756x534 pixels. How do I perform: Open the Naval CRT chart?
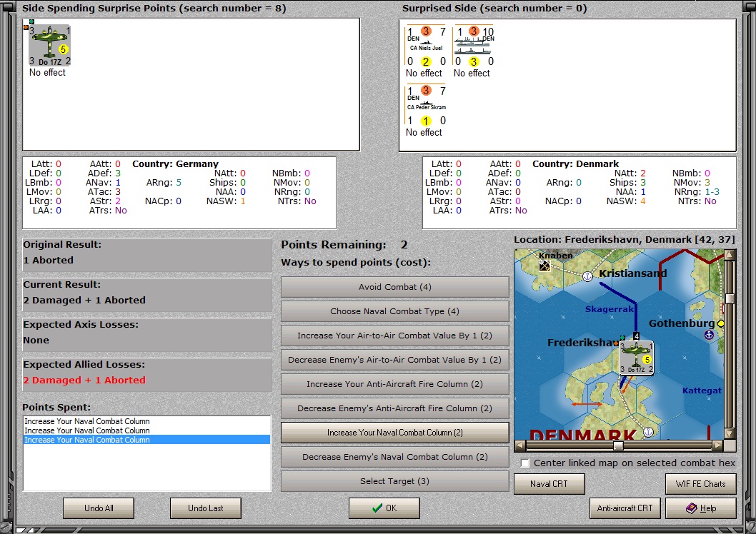point(549,484)
